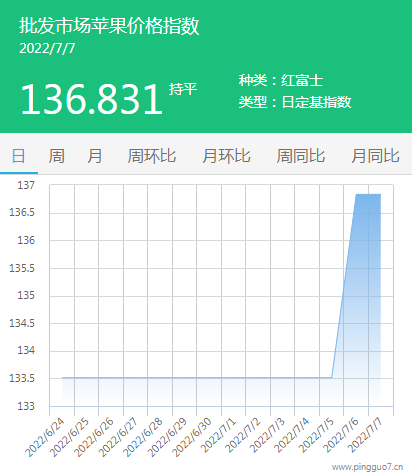Switch to the 周 weekly tab

pyautogui.click(x=57, y=156)
